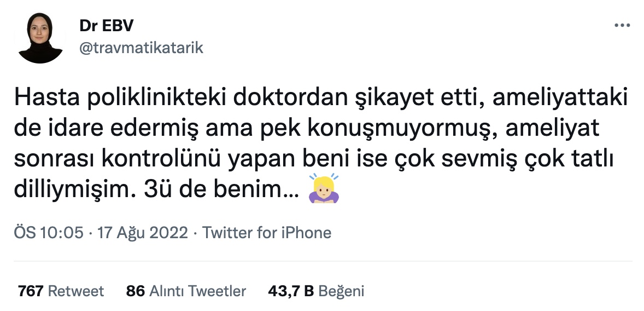The width and height of the screenshot is (644, 311).
Task: Click the word Retweet label
Action: (x=76, y=291)
